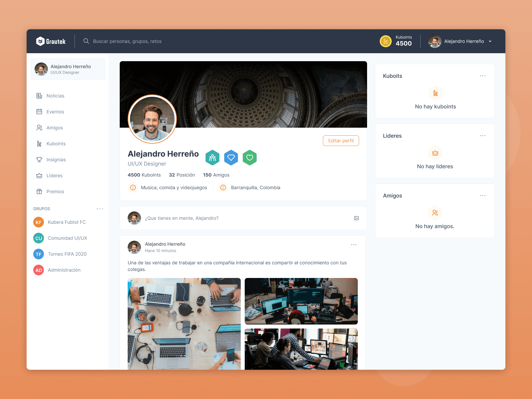The width and height of the screenshot is (532, 399).
Task: Expand the user account dropdown arrow
Action: [490, 41]
